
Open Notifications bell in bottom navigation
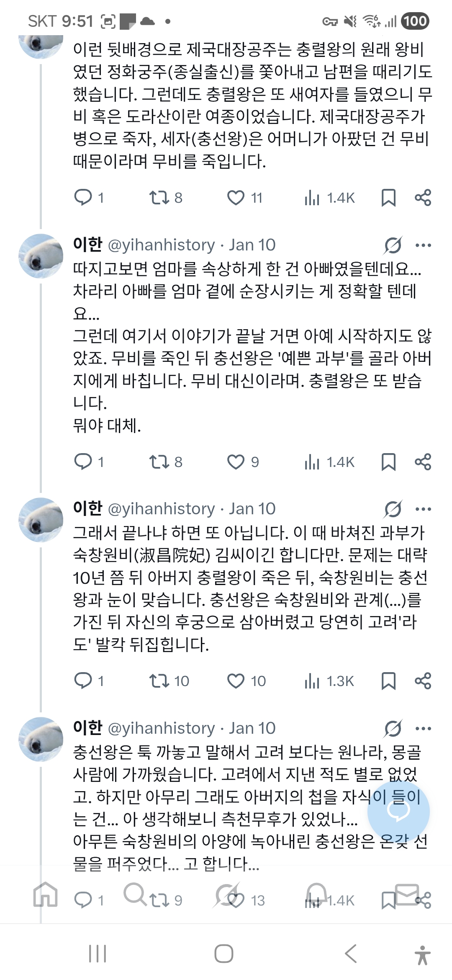[x=316, y=894]
